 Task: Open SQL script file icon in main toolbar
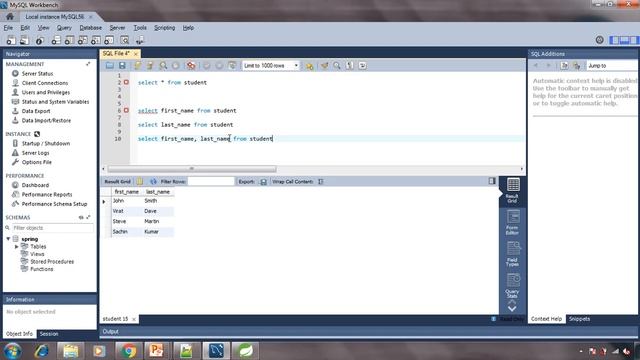pos(24,40)
